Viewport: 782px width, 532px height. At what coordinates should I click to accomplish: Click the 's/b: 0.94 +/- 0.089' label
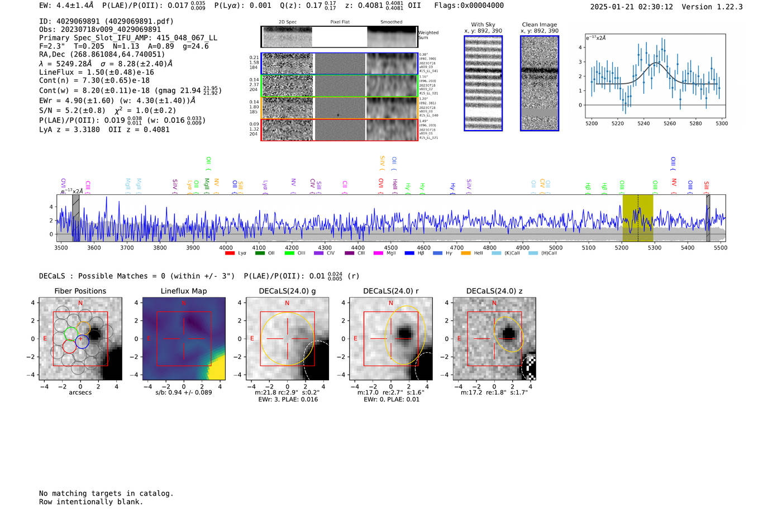pos(184,392)
